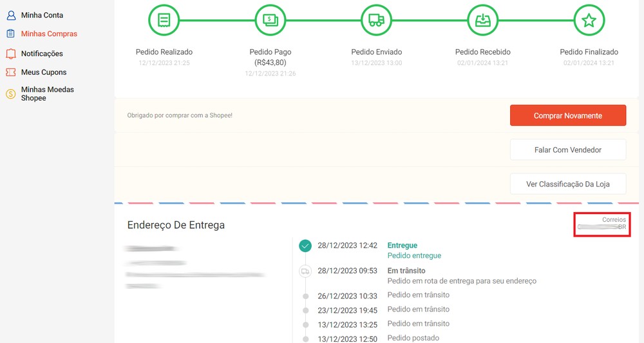Click the 28/12/2023 12:42 tracking time
The image size is (644, 343).
[x=348, y=246]
